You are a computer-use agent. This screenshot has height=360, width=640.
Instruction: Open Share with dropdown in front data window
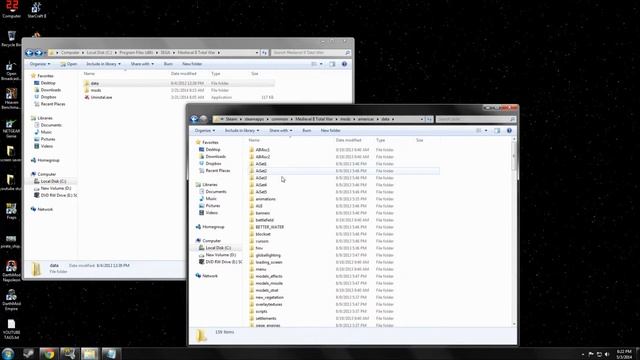pyautogui.click(x=280, y=131)
